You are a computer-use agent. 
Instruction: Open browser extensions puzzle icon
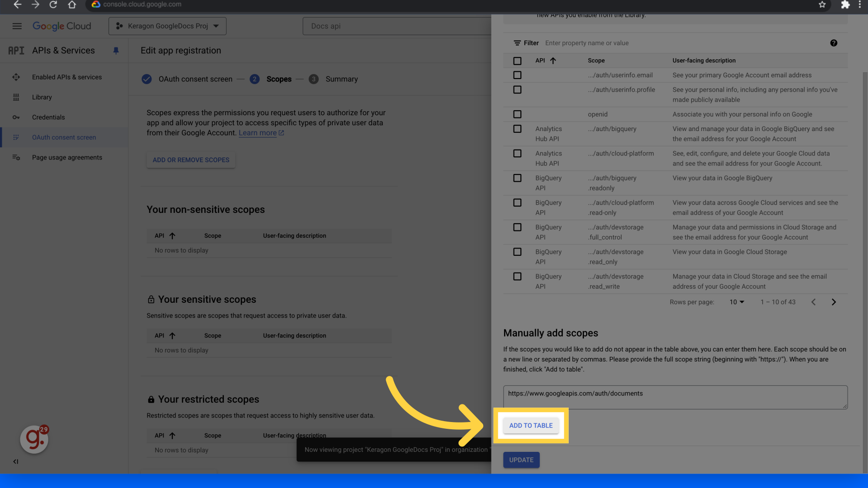[845, 5]
